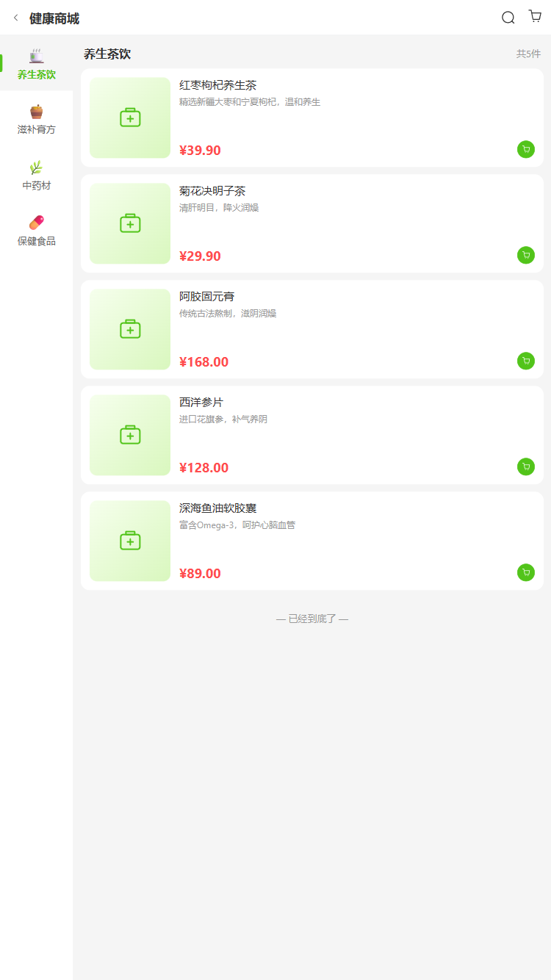Image resolution: width=551 pixels, height=980 pixels.
Task: Open 深海鱼油软胶囊 product title
Action: [x=217, y=508]
